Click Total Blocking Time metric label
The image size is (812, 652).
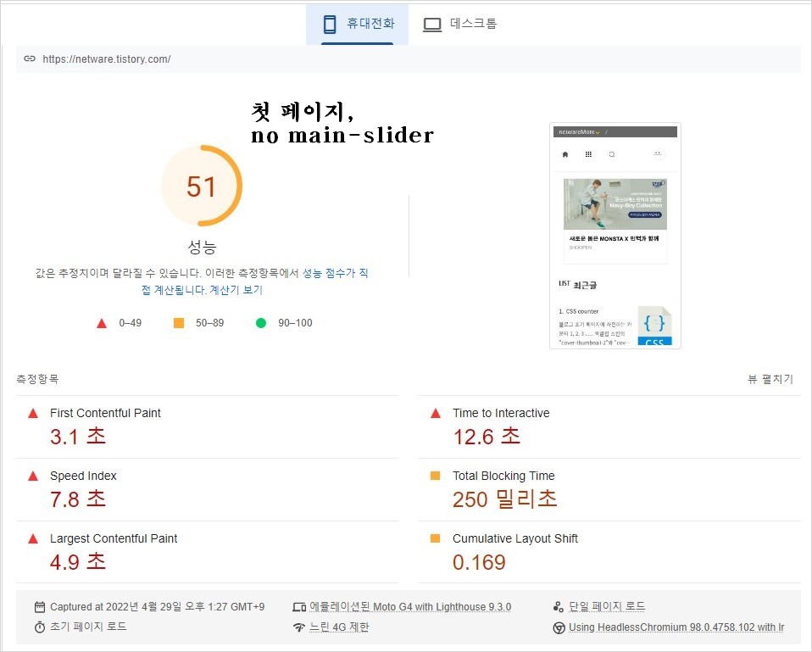(503, 476)
